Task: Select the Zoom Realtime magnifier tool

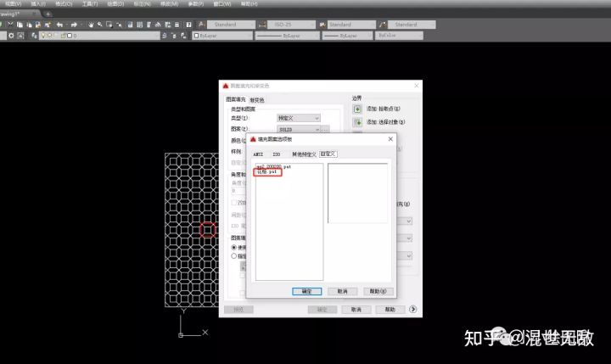Action: tap(100, 25)
